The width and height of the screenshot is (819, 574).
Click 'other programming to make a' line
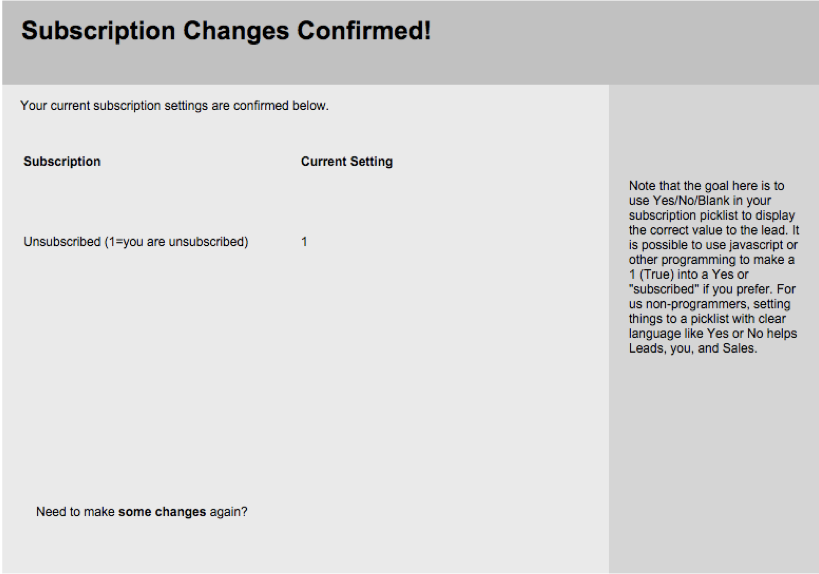coord(711,260)
